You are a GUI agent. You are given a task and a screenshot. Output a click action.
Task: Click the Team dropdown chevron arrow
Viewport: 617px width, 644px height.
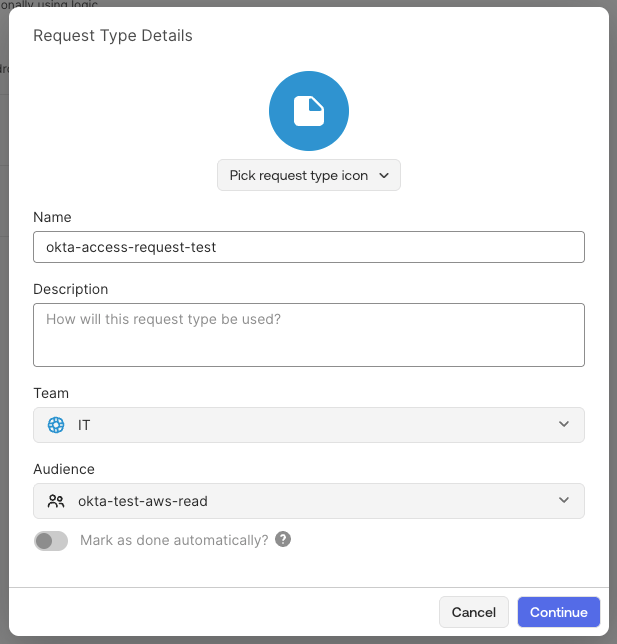pyautogui.click(x=564, y=425)
